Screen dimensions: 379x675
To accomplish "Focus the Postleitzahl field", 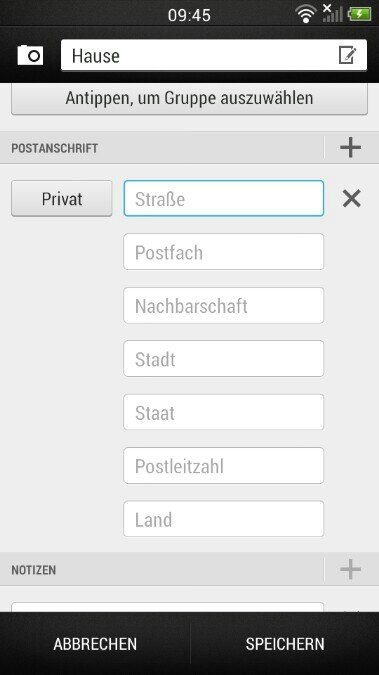I will pos(224,465).
